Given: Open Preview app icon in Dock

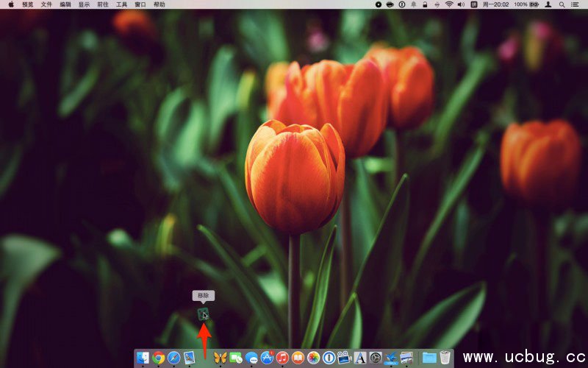Looking at the screenshot, I should point(406,358).
